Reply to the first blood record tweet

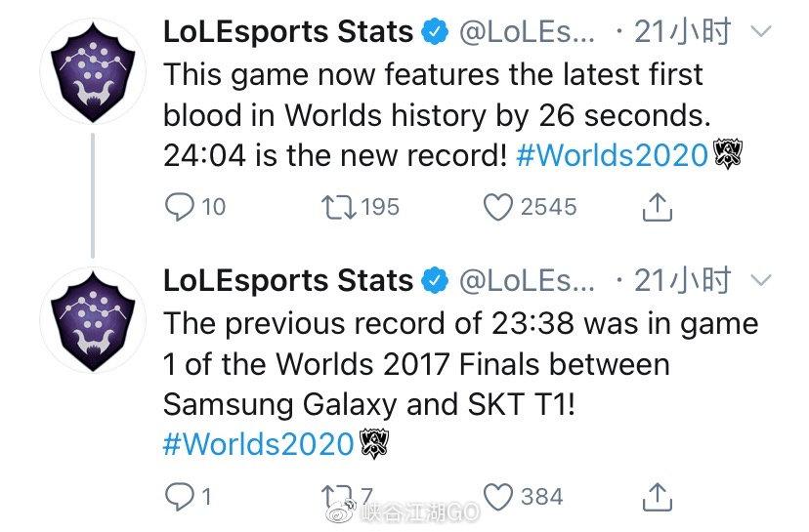(x=179, y=207)
